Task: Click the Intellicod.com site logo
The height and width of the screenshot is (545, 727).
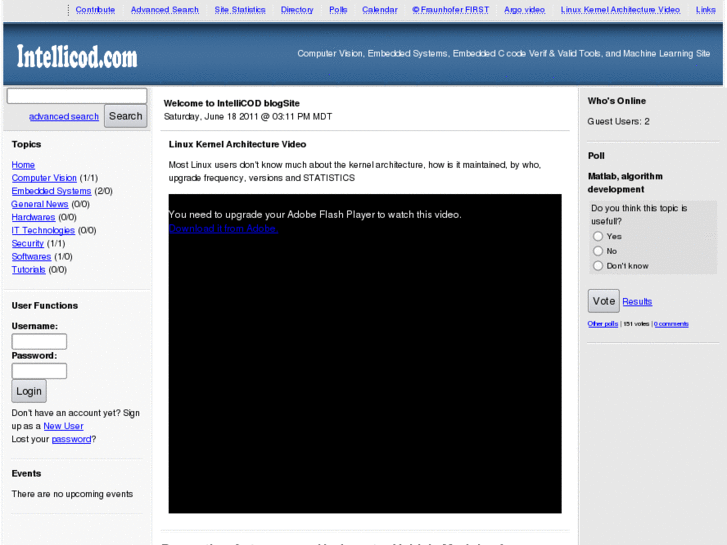Action: (x=77, y=57)
